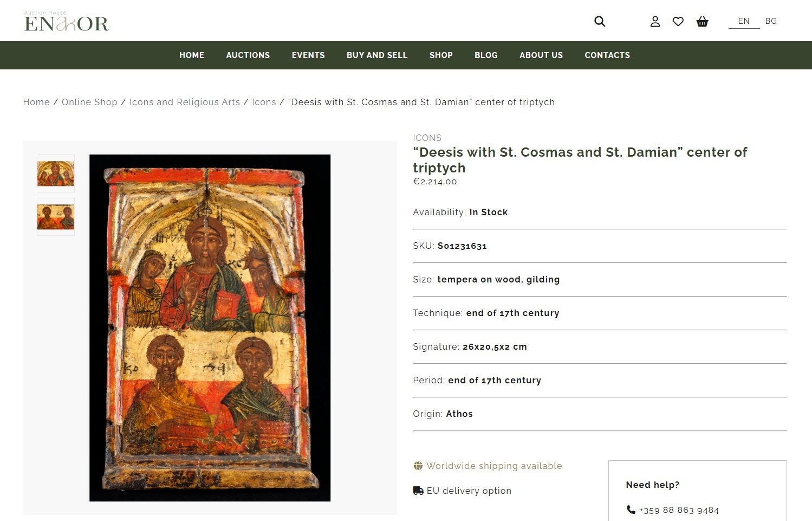Viewport: 812px width, 521px height.
Task: Select the second detail thumbnail
Action: pyautogui.click(x=56, y=217)
